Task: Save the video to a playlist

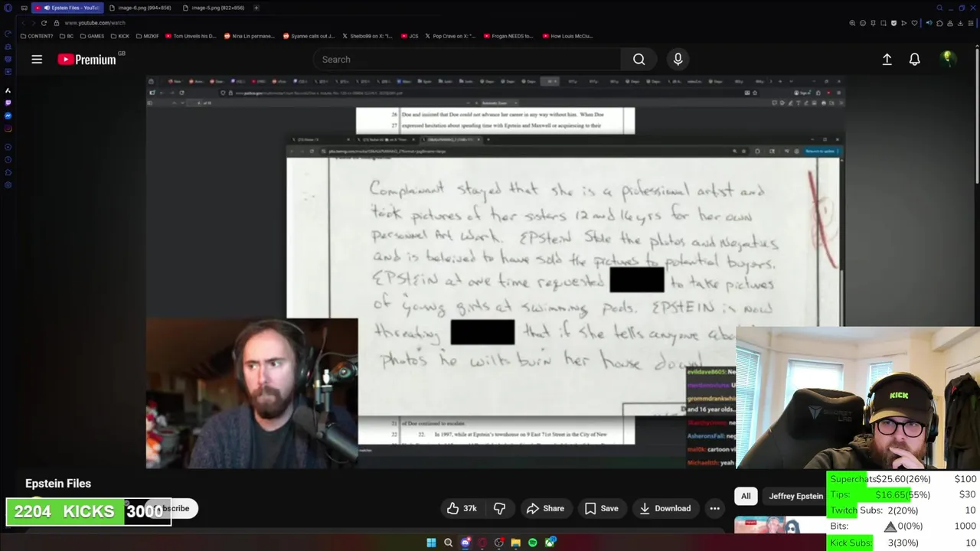Action: pos(601,508)
